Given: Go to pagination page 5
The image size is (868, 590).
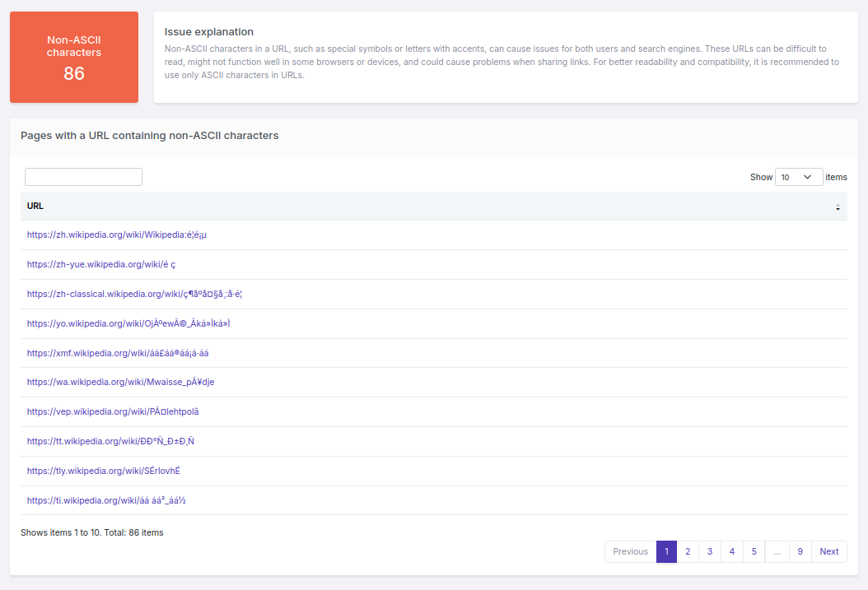Looking at the screenshot, I should pyautogui.click(x=754, y=552).
